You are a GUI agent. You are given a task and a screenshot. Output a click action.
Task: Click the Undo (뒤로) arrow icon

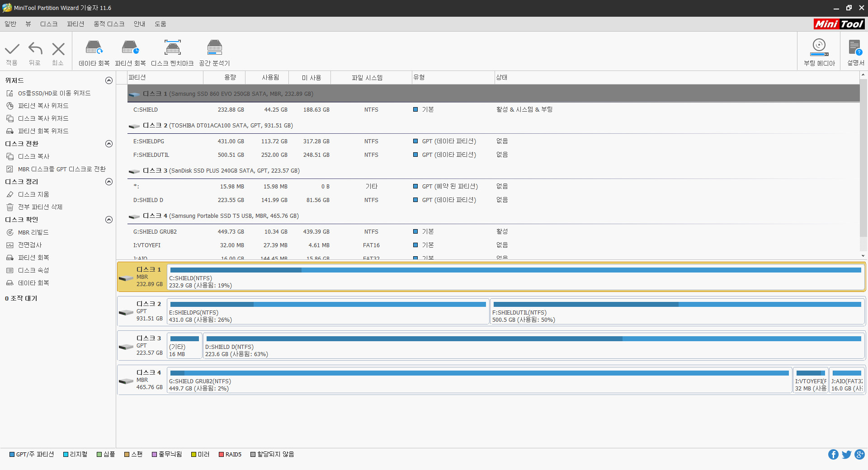[x=35, y=49]
